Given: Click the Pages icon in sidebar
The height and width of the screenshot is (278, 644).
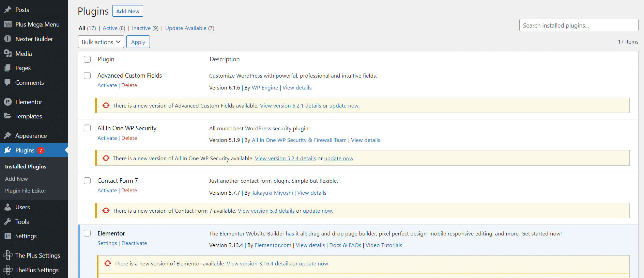Looking at the screenshot, I should coord(7,68).
